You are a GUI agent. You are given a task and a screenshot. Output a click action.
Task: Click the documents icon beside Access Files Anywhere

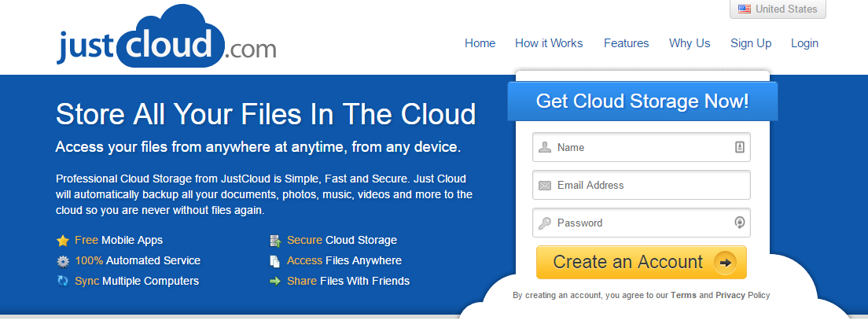coord(275,261)
